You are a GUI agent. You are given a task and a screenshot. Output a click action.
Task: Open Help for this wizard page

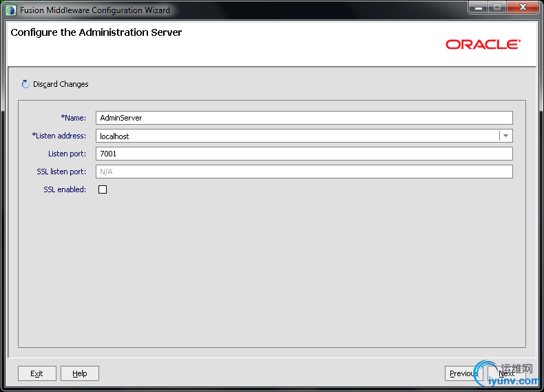(80, 373)
